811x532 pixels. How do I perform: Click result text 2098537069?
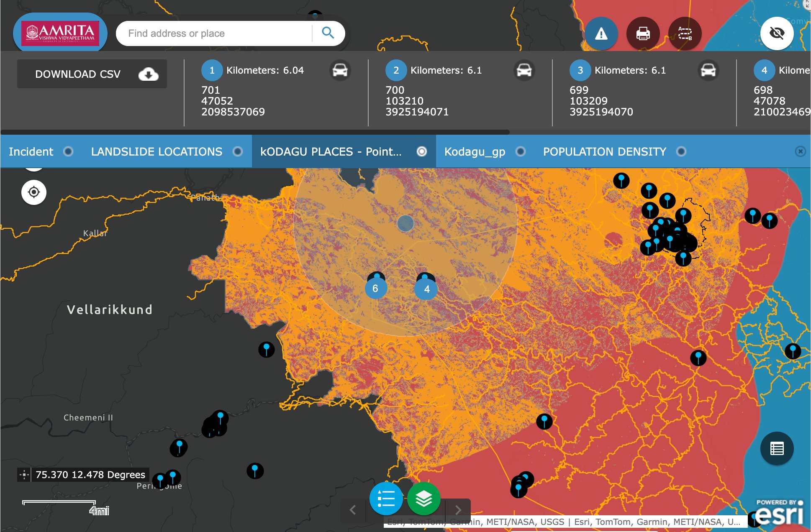point(233,112)
